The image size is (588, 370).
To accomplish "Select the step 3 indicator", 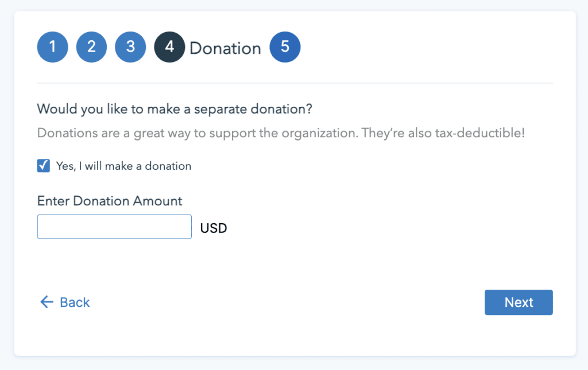I will (130, 47).
